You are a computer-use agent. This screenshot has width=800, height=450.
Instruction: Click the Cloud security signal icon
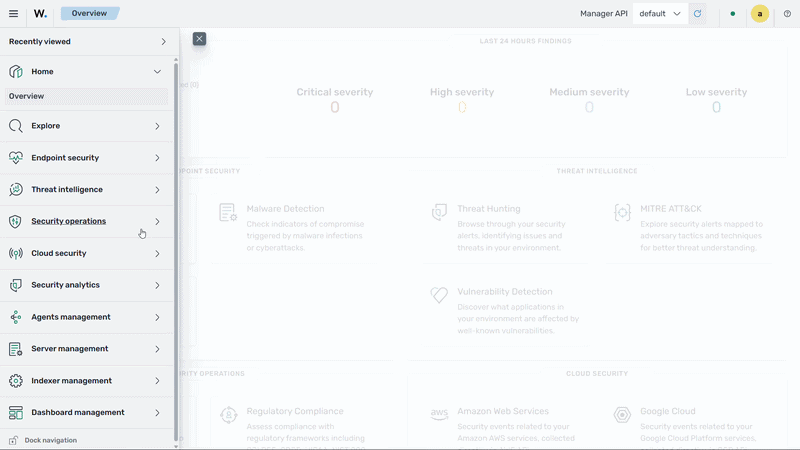point(16,253)
